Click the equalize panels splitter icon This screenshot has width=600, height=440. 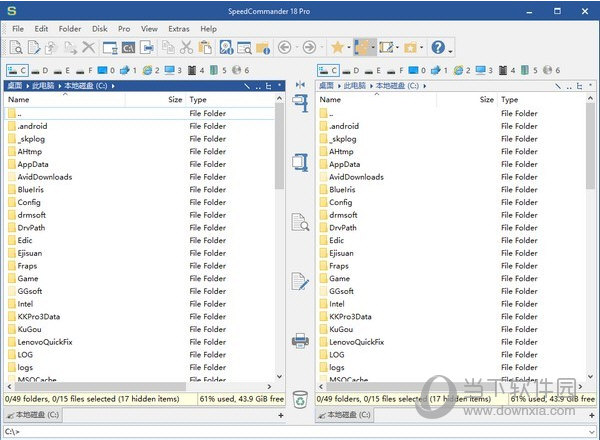[x=300, y=85]
